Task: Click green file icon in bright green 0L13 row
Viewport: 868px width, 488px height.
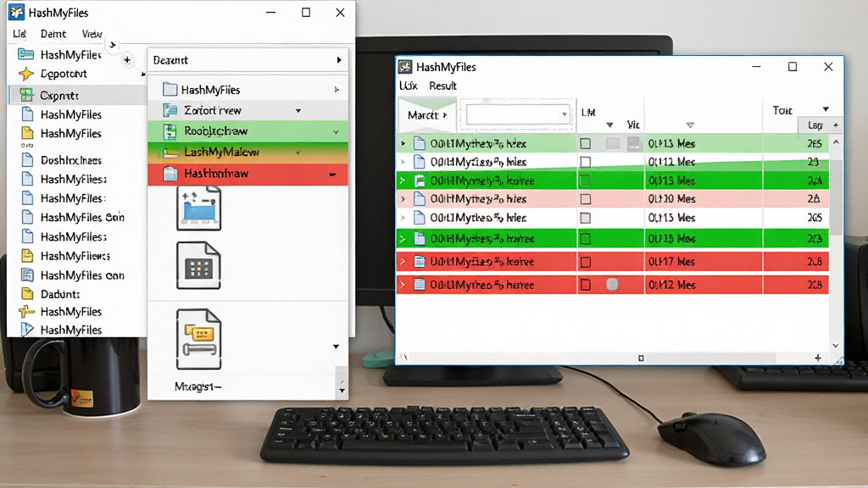Action: (420, 180)
